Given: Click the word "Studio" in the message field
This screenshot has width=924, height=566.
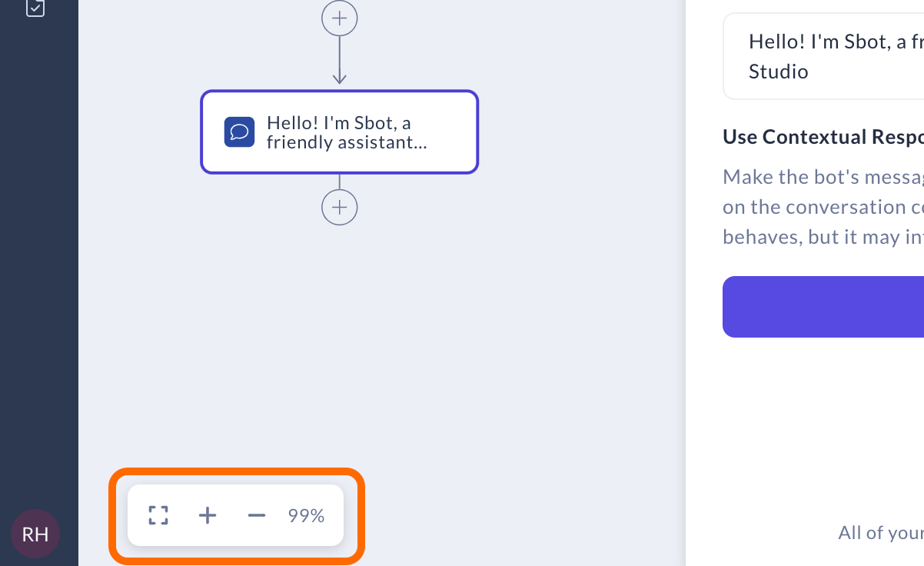Looking at the screenshot, I should (x=779, y=72).
